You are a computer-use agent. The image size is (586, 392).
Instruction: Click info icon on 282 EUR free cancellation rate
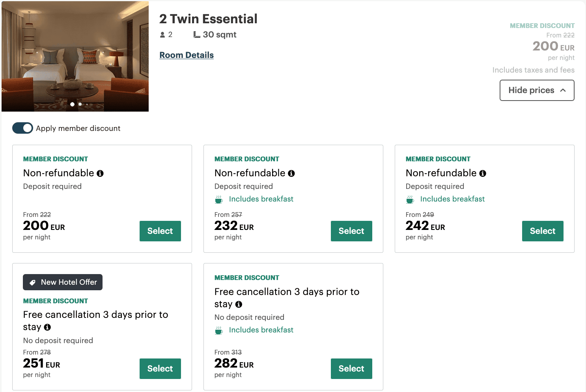click(x=239, y=304)
